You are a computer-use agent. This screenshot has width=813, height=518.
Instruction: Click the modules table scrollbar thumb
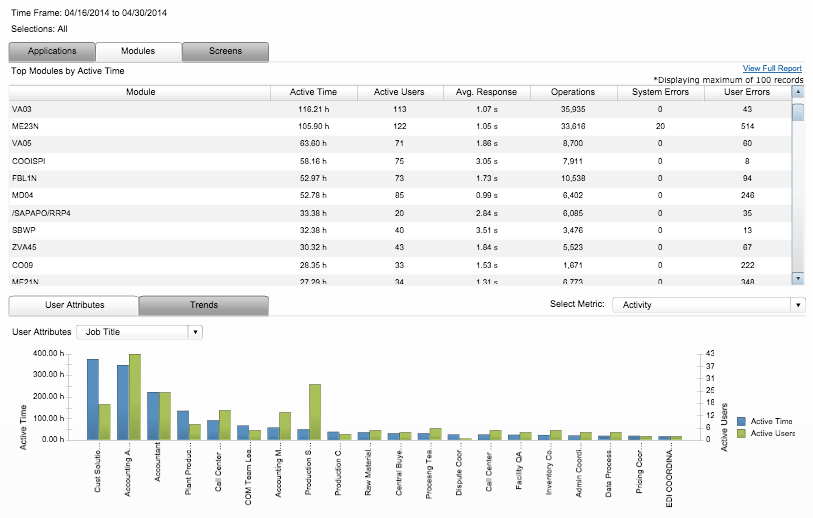click(x=797, y=111)
